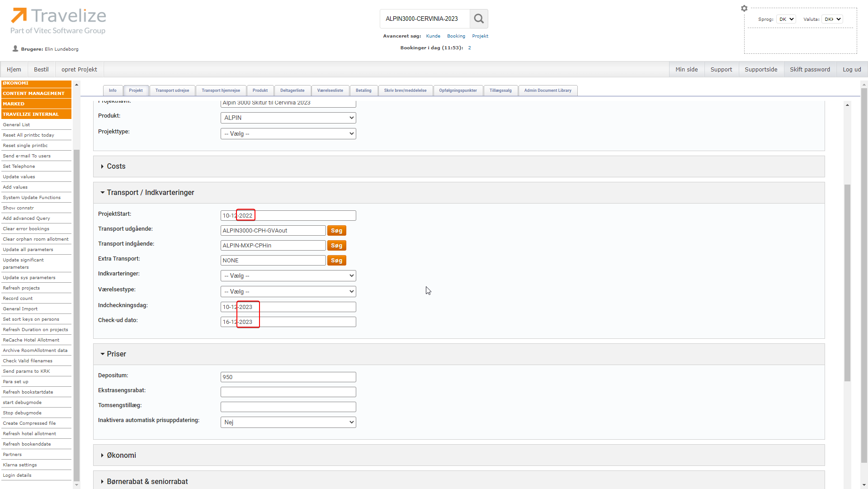Click the Travelize logo
Image resolution: width=868 pixels, height=489 pixels.
click(58, 21)
